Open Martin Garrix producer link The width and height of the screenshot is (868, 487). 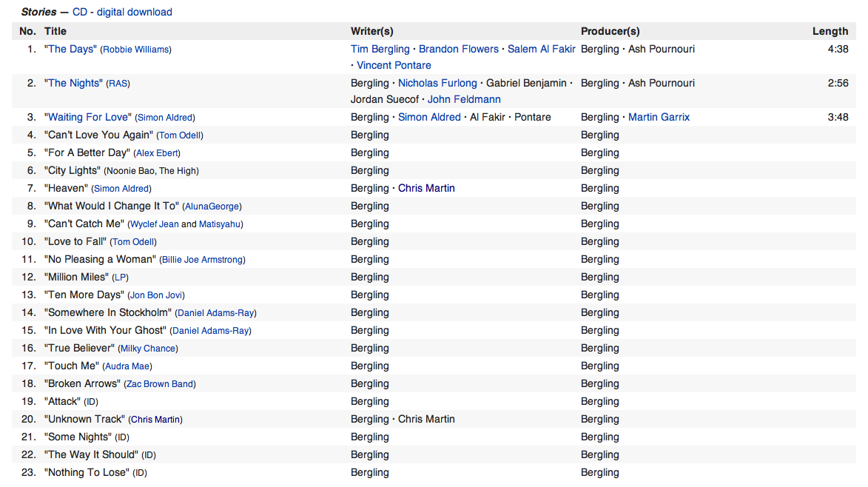(x=659, y=117)
